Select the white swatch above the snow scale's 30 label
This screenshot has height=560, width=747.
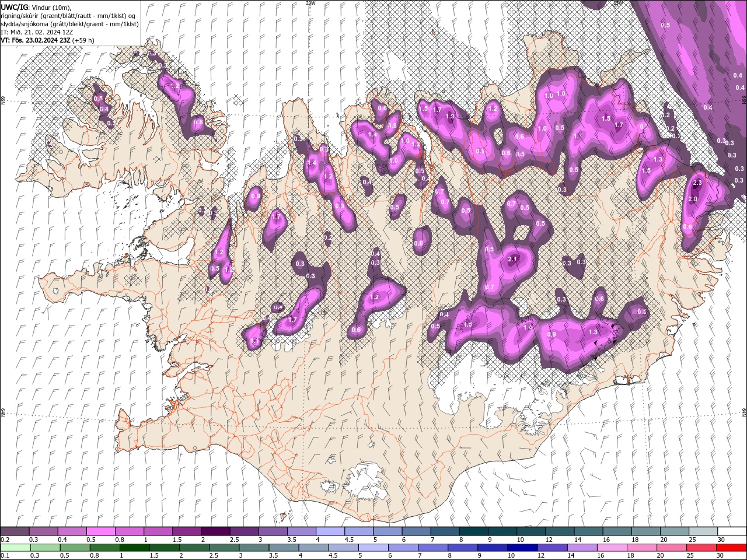[732, 531]
